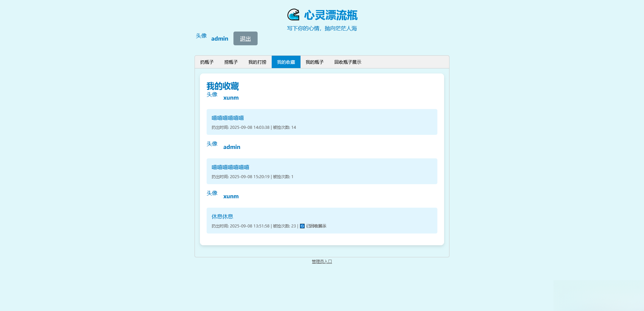The image size is (644, 311).
Task: Open the 休息休息 bottle
Action: 222,216
